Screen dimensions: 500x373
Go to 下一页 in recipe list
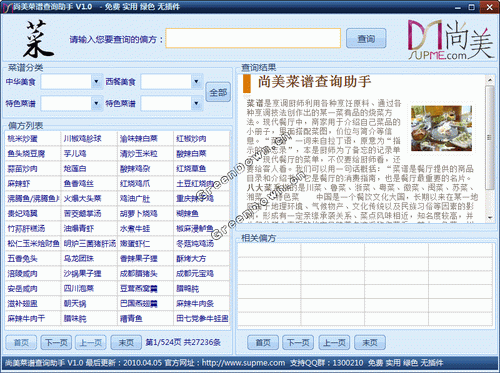tap(56, 342)
